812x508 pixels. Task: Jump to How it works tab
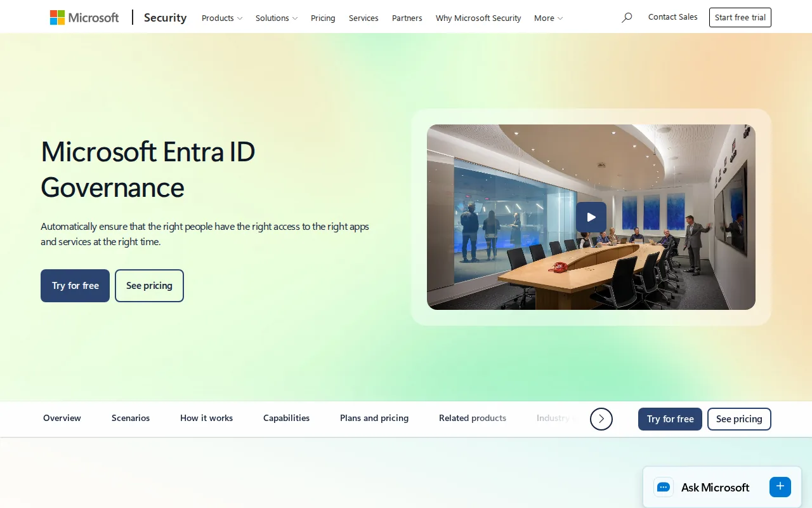[x=206, y=418]
